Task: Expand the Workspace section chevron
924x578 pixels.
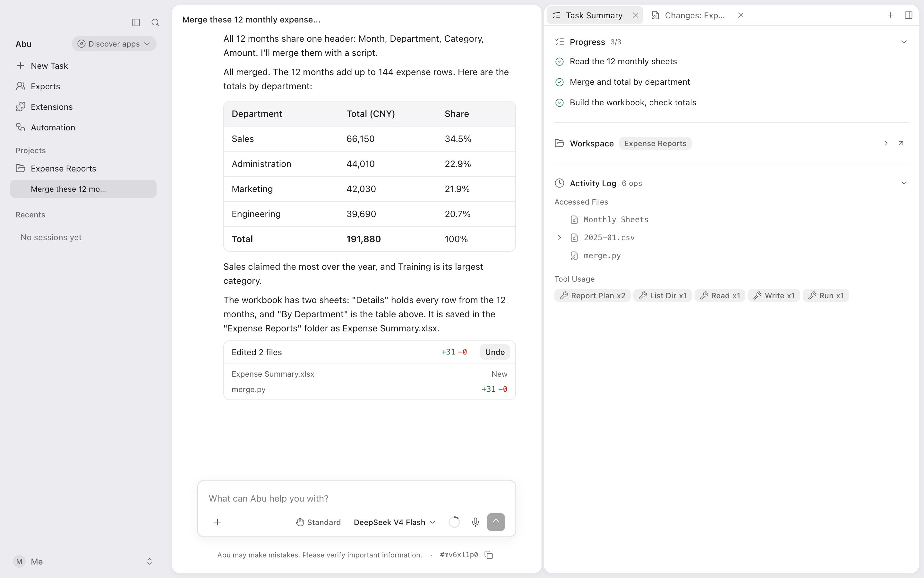Action: coord(886,143)
